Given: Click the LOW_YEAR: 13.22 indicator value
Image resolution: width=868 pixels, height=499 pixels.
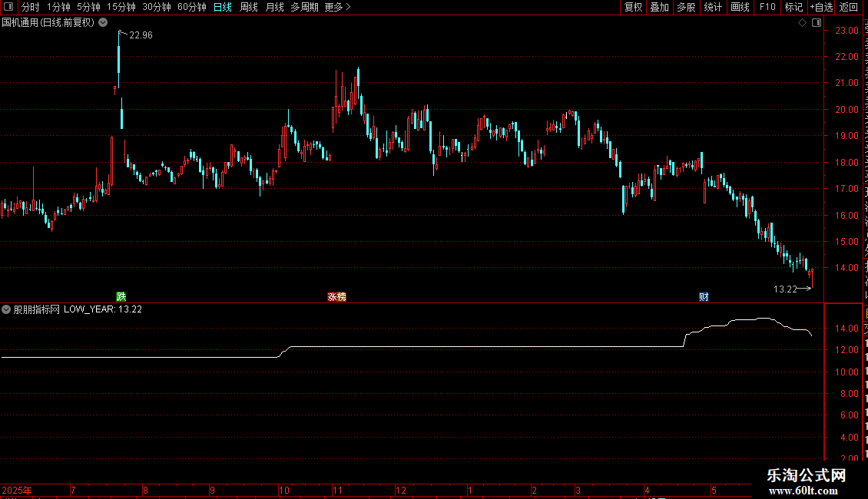Looking at the screenshot, I should [x=103, y=309].
